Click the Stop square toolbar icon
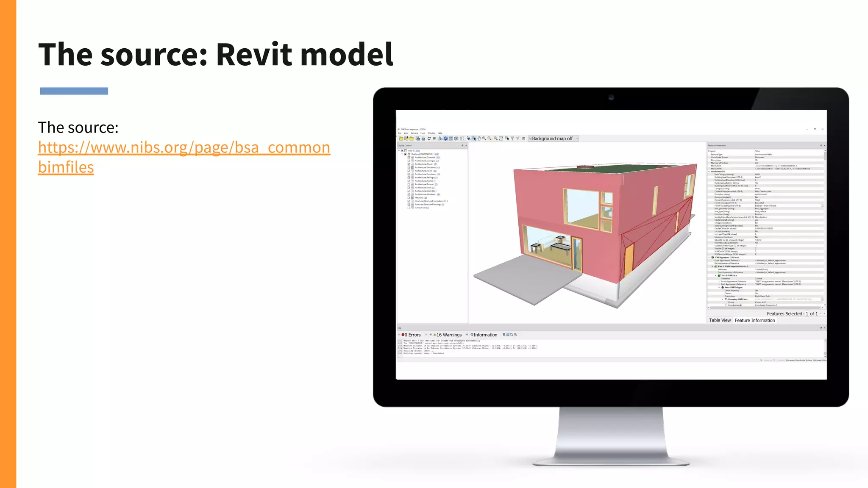This screenshot has width=868, height=488. (x=434, y=139)
